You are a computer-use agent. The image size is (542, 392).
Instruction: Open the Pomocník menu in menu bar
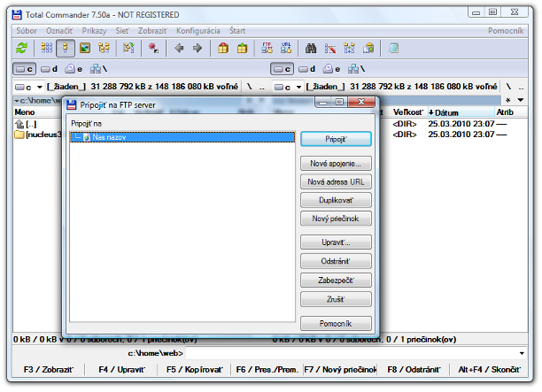[506, 31]
